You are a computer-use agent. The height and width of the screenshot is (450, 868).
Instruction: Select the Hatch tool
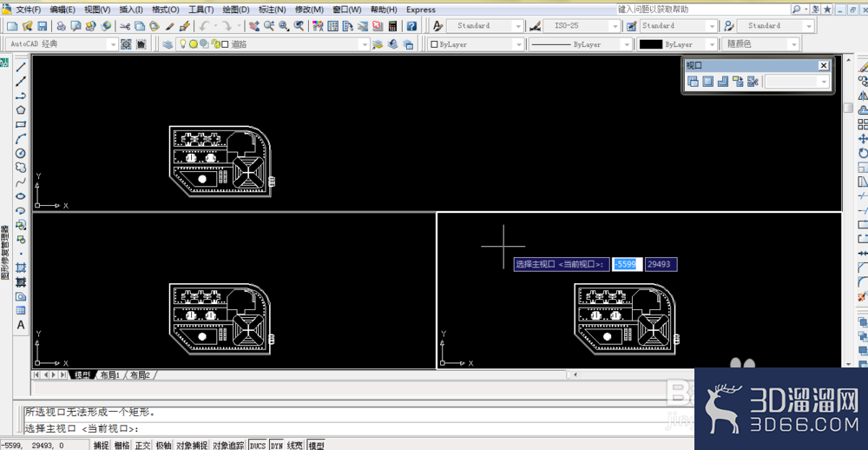(x=21, y=268)
